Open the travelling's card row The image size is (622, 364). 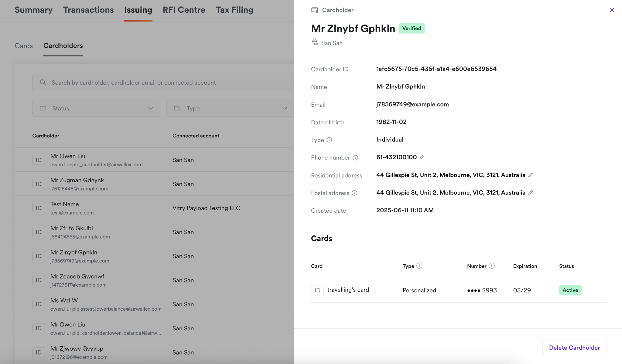[348, 290]
